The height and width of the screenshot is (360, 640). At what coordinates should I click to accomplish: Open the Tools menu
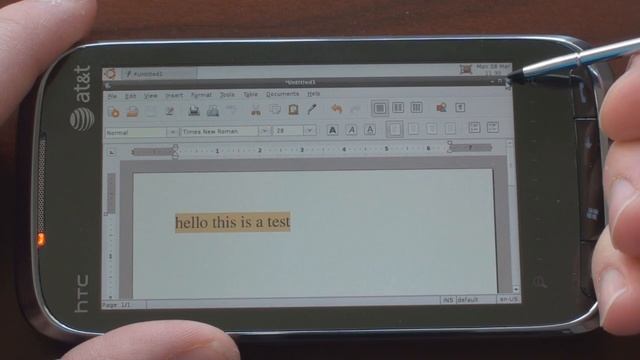click(227, 94)
